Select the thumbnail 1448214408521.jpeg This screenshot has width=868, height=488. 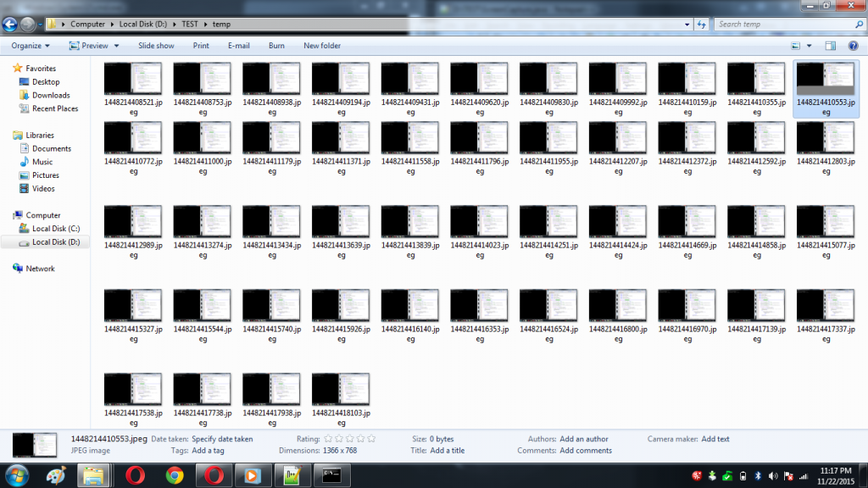(132, 76)
